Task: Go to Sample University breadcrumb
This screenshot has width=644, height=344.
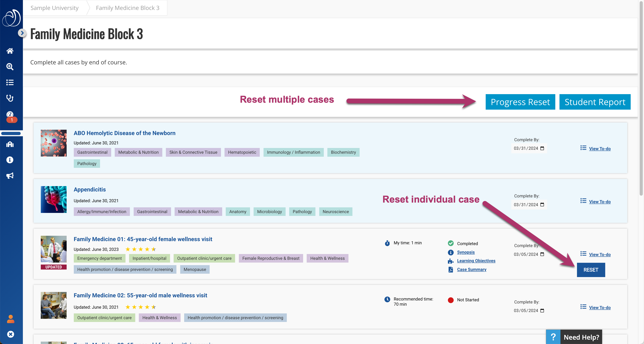Action: coord(54,8)
